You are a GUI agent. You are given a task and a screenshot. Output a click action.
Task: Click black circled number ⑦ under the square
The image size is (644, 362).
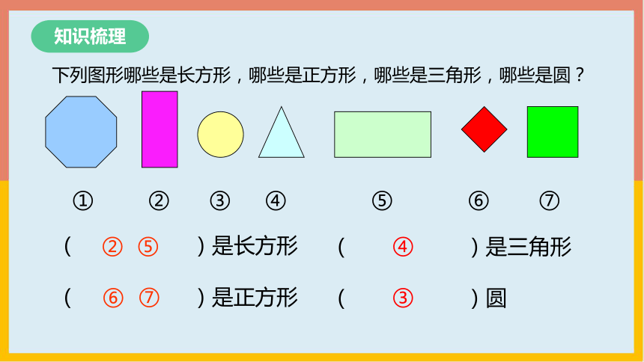pyautogui.click(x=550, y=201)
